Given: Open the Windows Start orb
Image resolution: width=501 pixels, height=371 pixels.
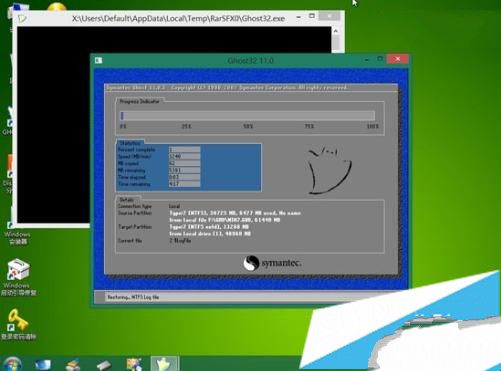Looking at the screenshot, I should [12, 364].
